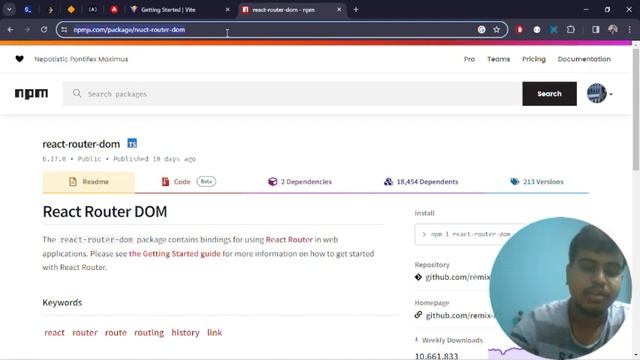Click the react keyword
The image size is (640, 360).
click(x=54, y=333)
